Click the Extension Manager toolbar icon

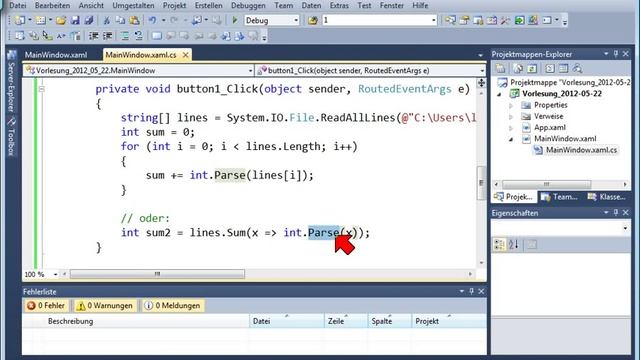coord(533,20)
